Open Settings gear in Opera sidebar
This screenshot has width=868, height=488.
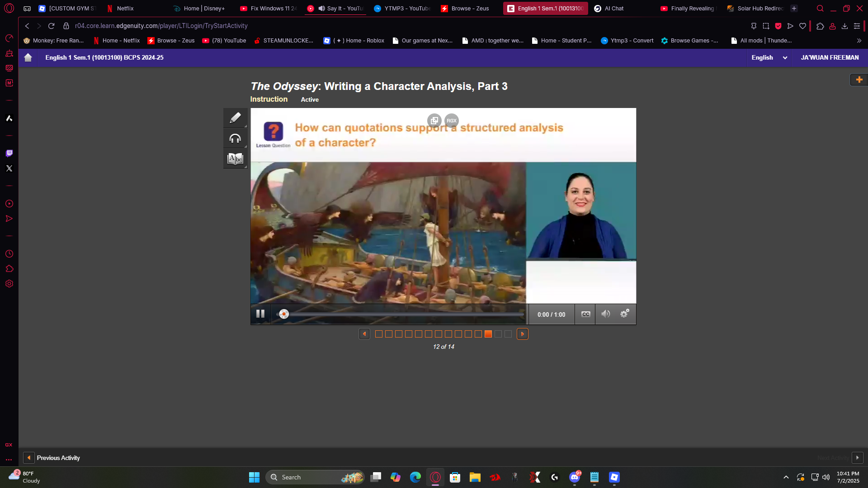pos(9,284)
